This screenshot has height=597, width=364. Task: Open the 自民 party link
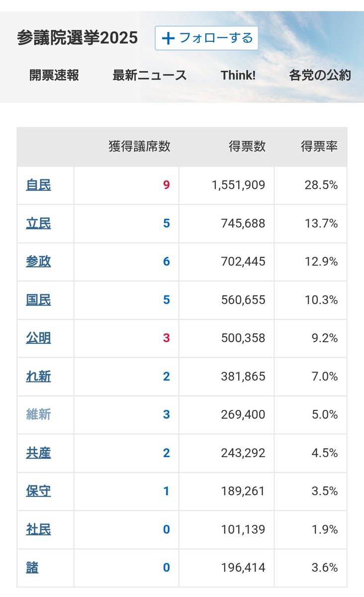[38, 185]
